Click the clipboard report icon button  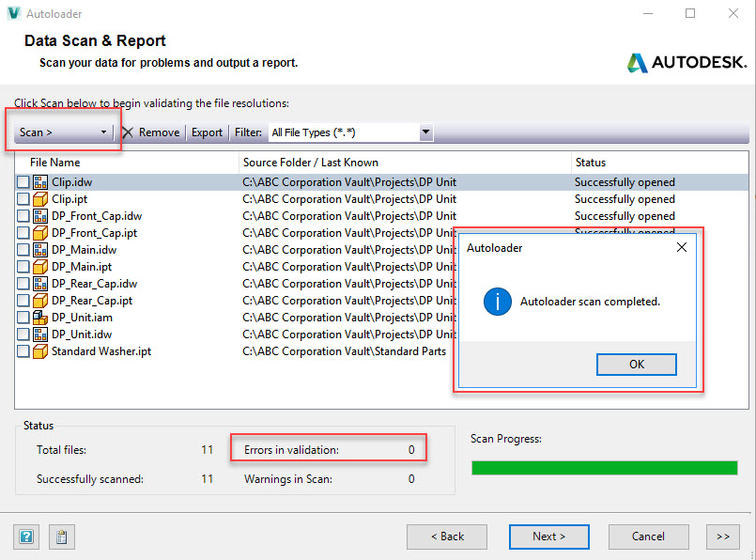tap(62, 537)
